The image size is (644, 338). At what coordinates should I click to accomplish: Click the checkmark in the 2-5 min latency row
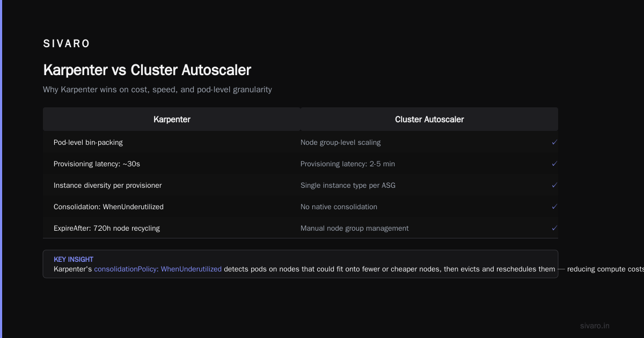point(554,164)
